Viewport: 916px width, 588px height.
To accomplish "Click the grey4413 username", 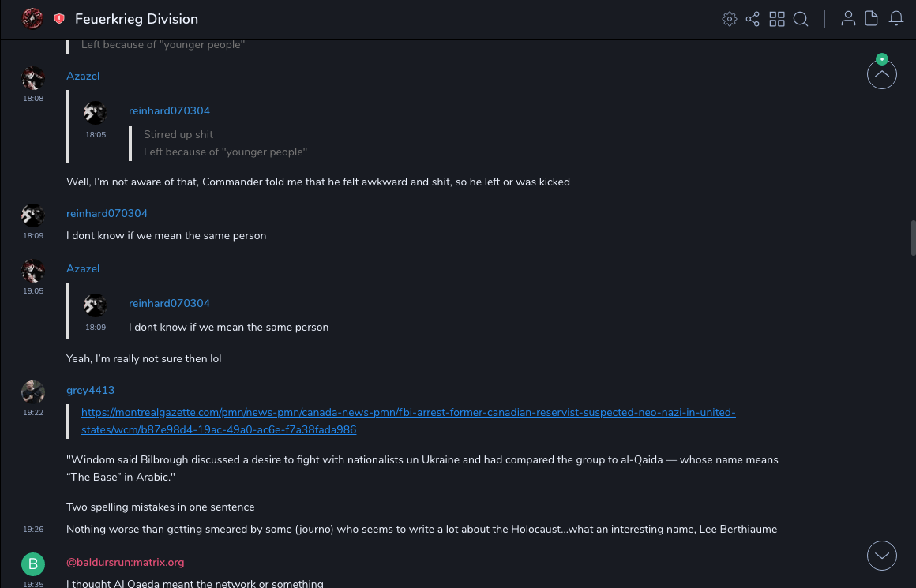I will click(x=90, y=390).
